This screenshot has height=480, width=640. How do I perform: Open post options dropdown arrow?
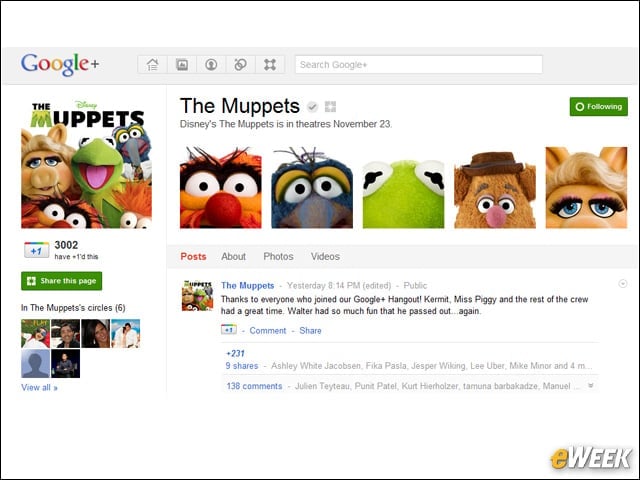623,284
